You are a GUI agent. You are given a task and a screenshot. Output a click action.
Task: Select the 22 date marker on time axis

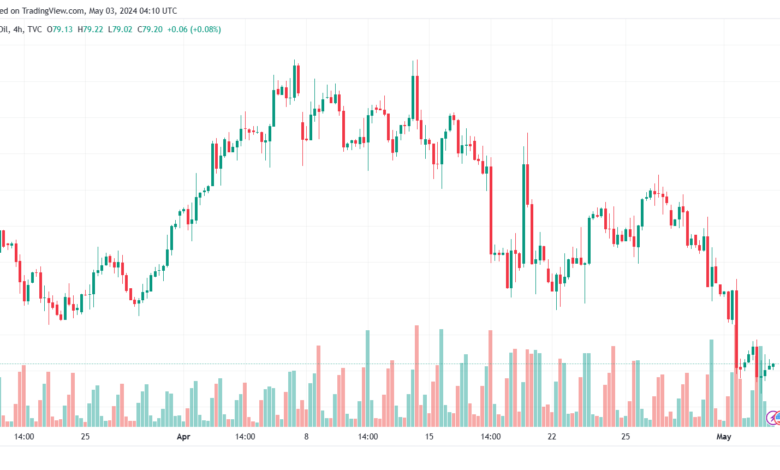pyautogui.click(x=552, y=437)
